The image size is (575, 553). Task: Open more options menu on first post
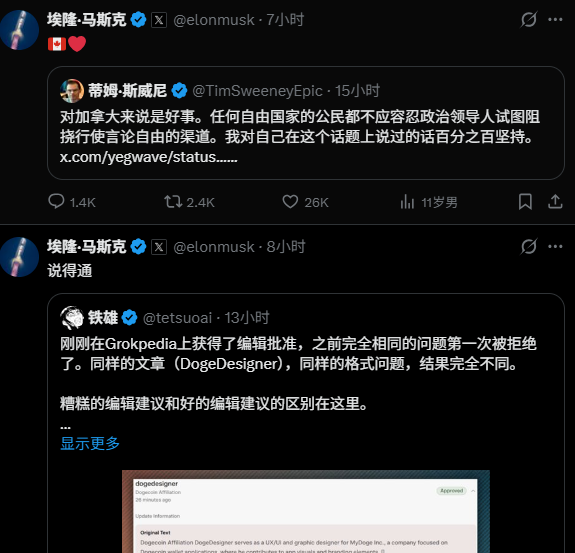tap(555, 19)
